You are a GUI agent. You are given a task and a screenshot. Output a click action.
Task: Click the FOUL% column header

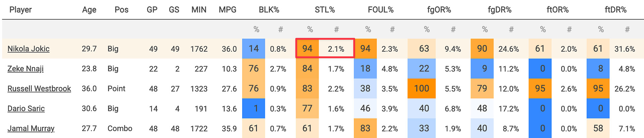point(381,10)
